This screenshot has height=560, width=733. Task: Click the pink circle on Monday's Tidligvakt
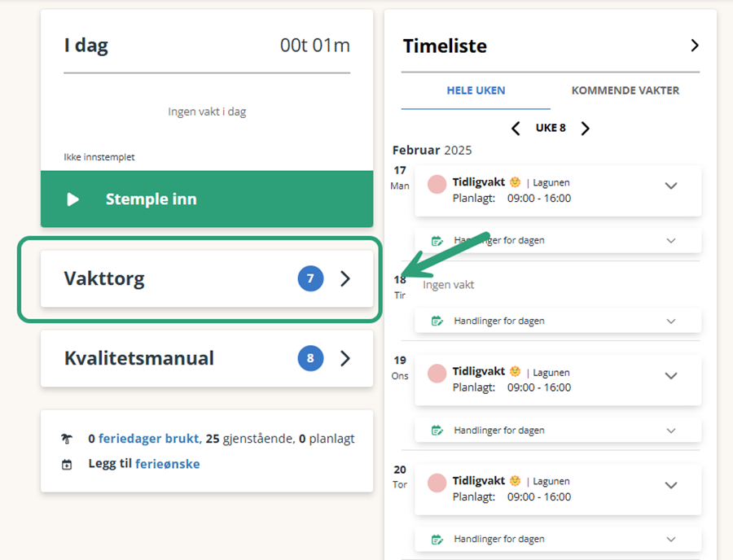437,184
